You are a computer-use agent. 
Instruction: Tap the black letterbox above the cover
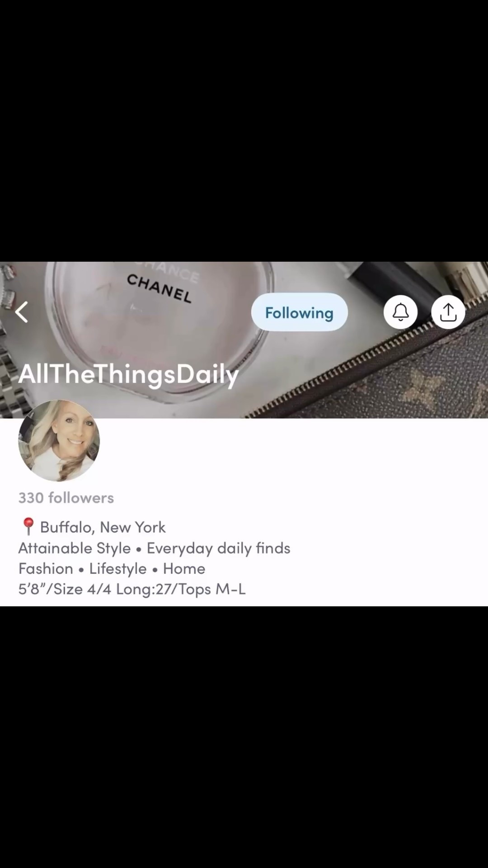pos(244,131)
